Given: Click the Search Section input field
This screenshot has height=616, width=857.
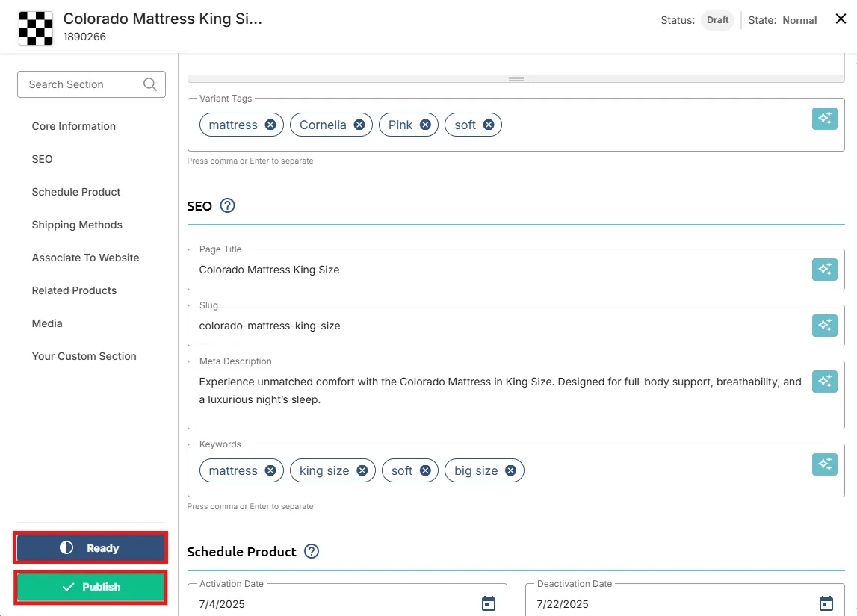Looking at the screenshot, I should coord(91,84).
